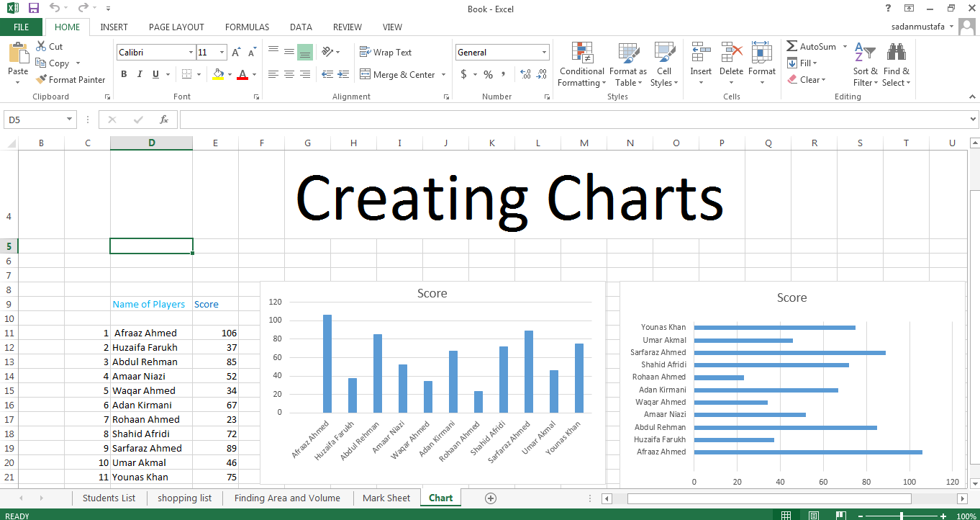Enable Wrap Text for the selection
Image resolution: width=980 pixels, height=520 pixels.
[x=394, y=51]
